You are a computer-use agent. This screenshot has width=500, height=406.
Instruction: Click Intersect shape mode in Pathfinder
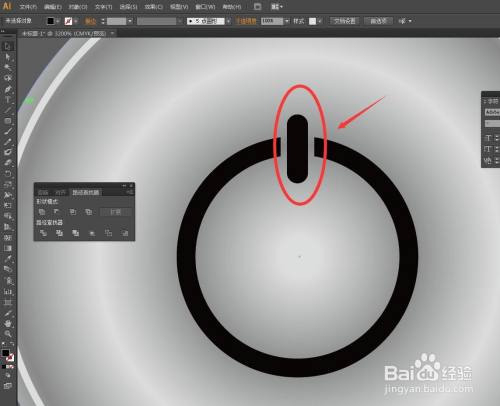73,212
